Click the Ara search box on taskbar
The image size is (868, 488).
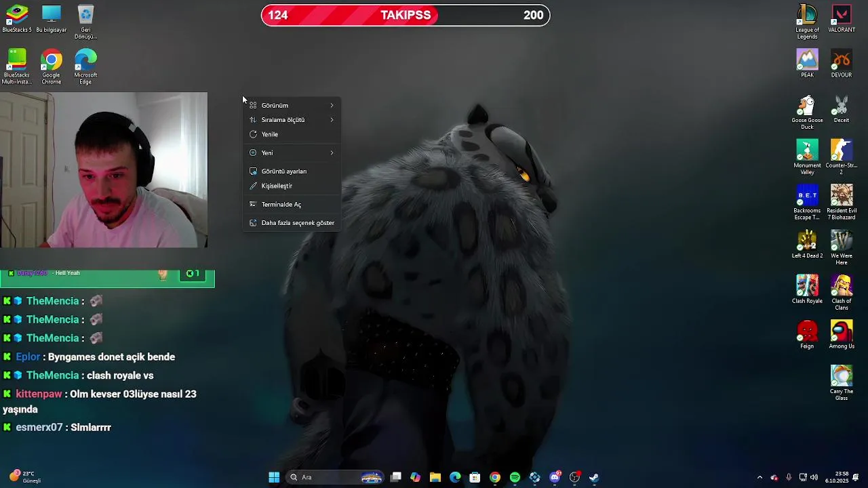[x=335, y=477]
